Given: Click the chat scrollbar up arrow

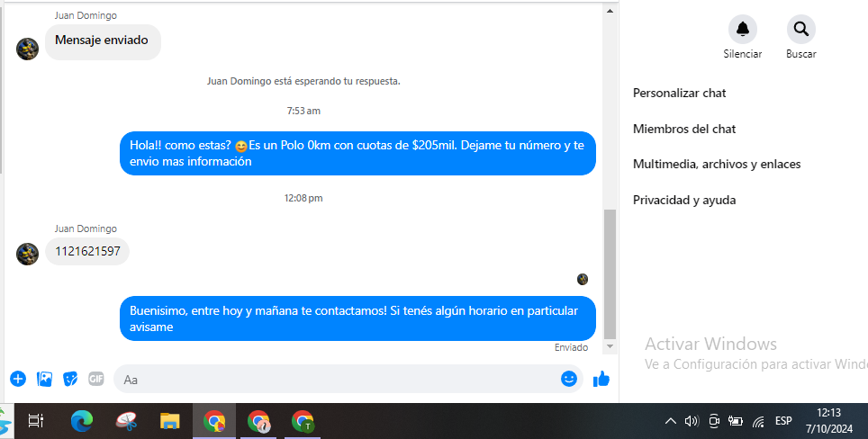Looking at the screenshot, I should coord(610,11).
